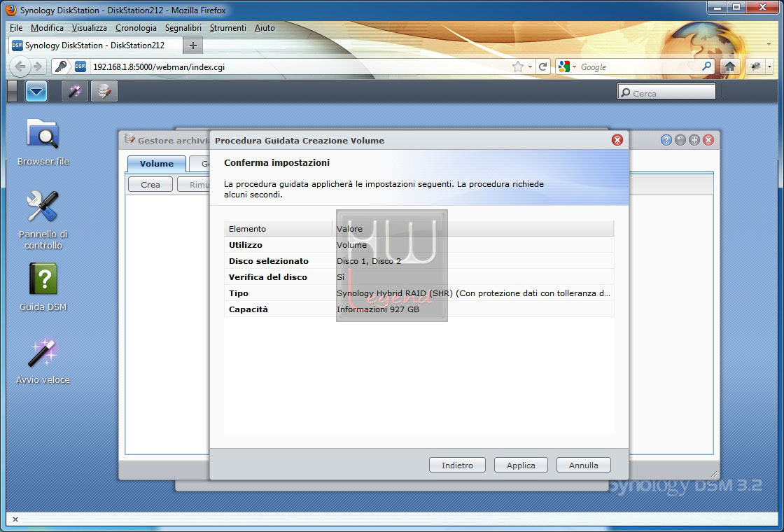Click the DSM site identity icon in address bar
The width and height of the screenshot is (784, 532).
coord(80,66)
